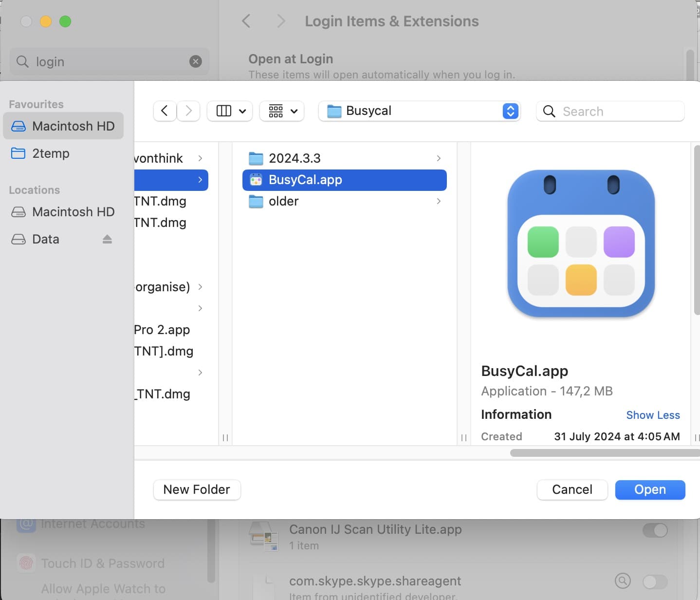Image resolution: width=700 pixels, height=600 pixels.
Task: Select Macintosh HD under Favourites
Action: click(x=63, y=126)
